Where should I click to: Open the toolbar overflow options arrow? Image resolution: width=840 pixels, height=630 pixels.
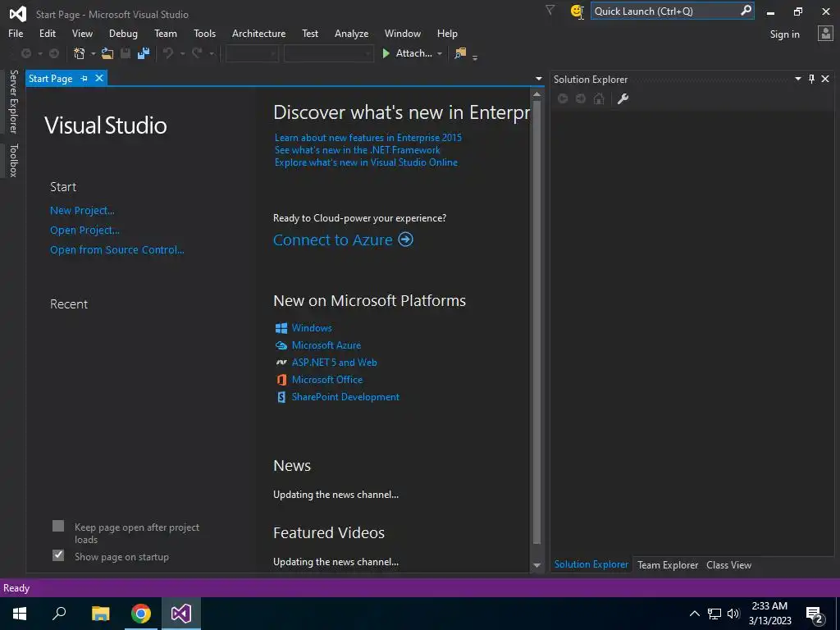[x=475, y=57]
